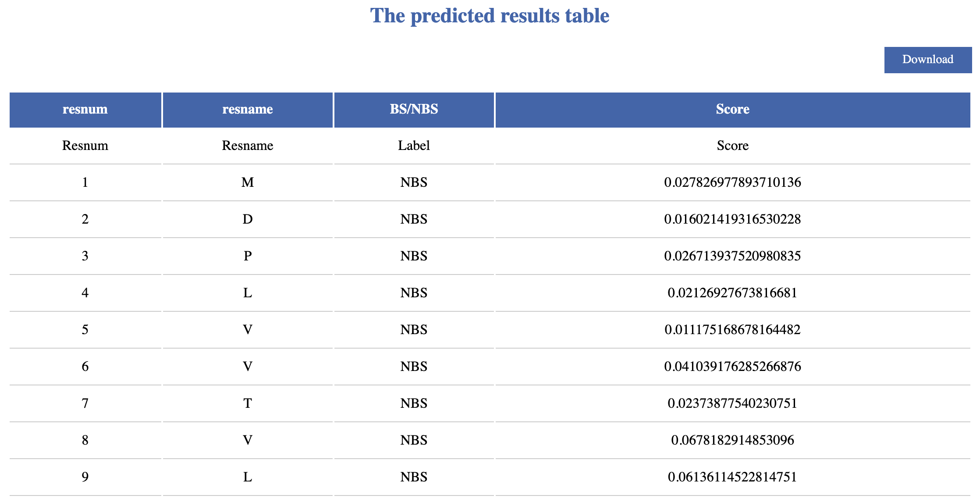The image size is (980, 499).
Task: Click the 'Label' subheader cell
Action: (x=414, y=146)
